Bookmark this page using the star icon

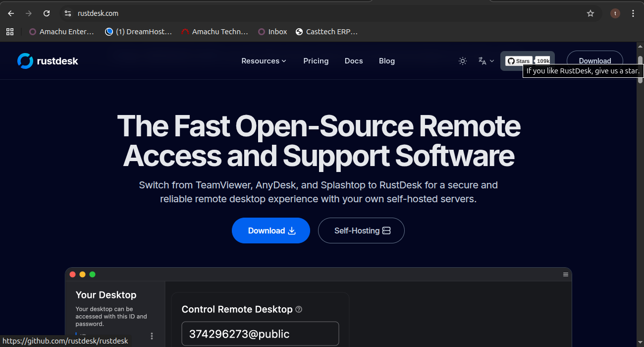[590, 13]
